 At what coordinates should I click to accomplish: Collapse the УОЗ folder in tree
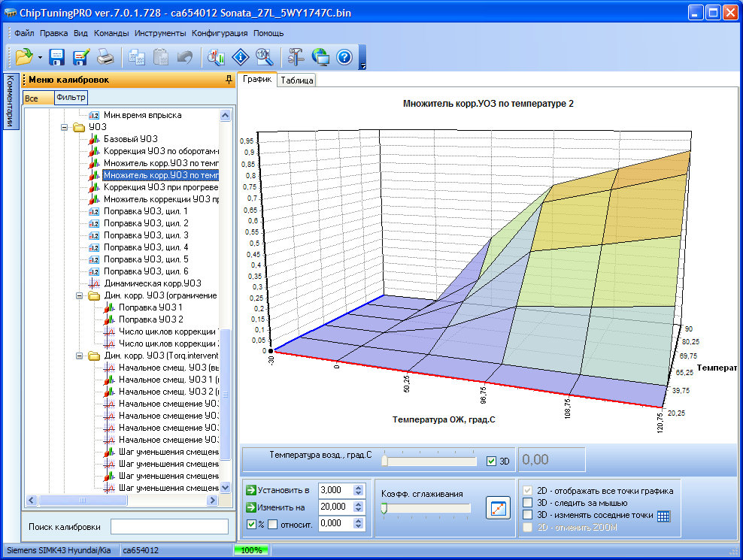tap(65, 128)
